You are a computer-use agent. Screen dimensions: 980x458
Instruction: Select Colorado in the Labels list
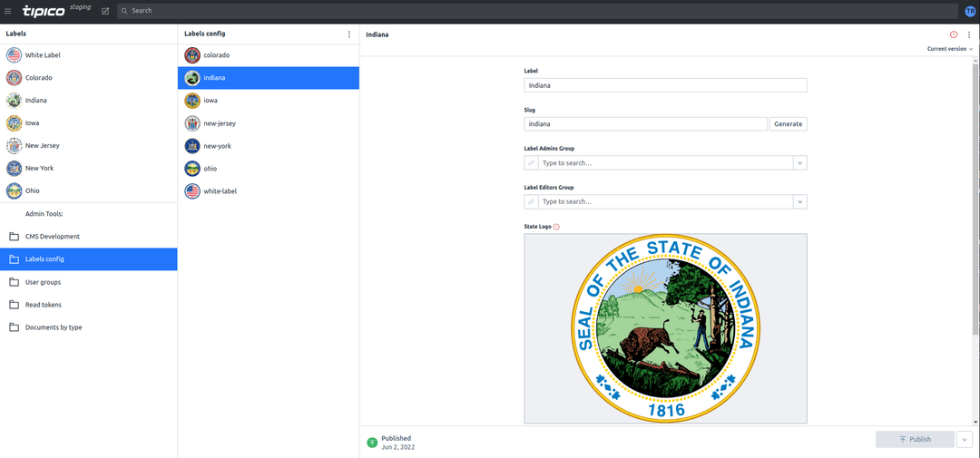(x=89, y=77)
